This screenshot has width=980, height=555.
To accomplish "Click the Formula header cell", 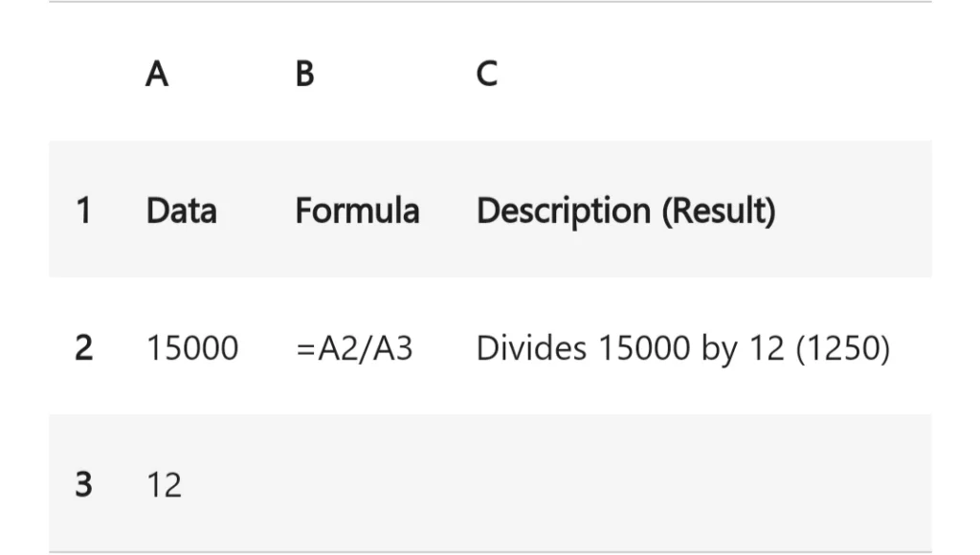I will click(x=357, y=210).
